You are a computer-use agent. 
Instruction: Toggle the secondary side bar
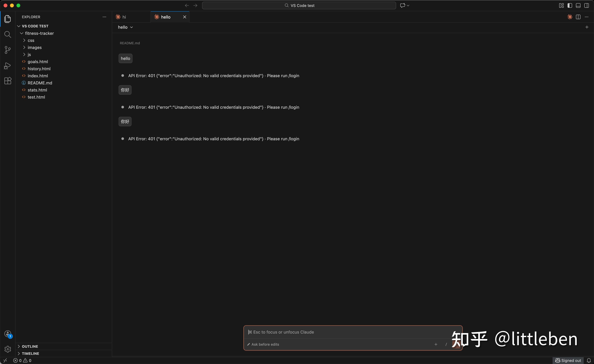[587, 5]
